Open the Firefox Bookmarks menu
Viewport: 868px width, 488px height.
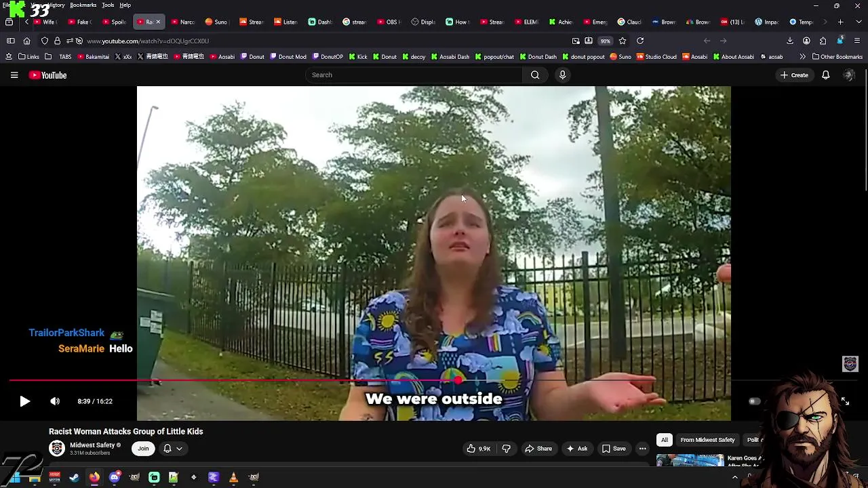click(x=83, y=5)
